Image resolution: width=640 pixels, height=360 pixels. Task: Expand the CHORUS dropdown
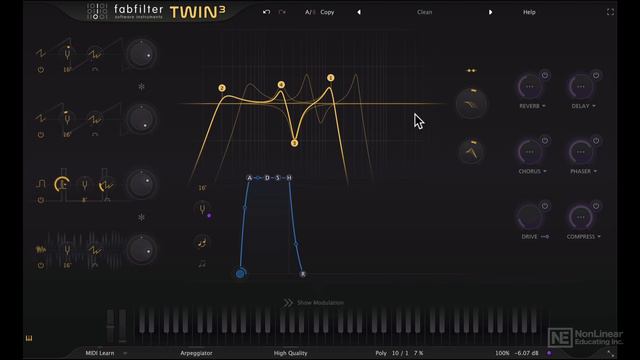click(x=532, y=171)
